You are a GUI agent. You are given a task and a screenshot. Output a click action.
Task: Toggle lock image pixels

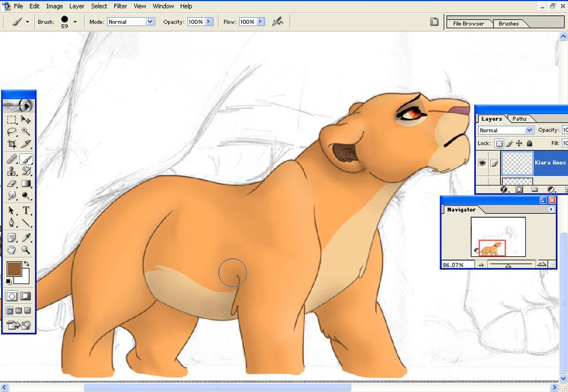coord(509,144)
